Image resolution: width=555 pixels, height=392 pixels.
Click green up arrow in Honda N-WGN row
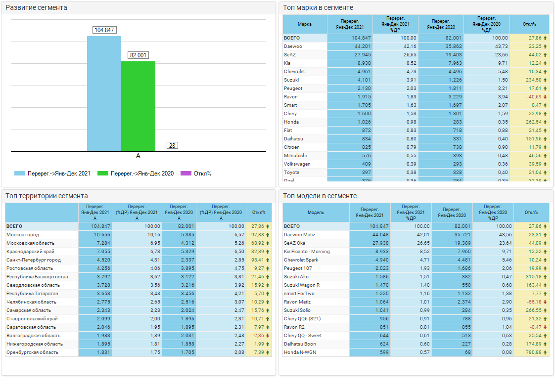point(545,352)
